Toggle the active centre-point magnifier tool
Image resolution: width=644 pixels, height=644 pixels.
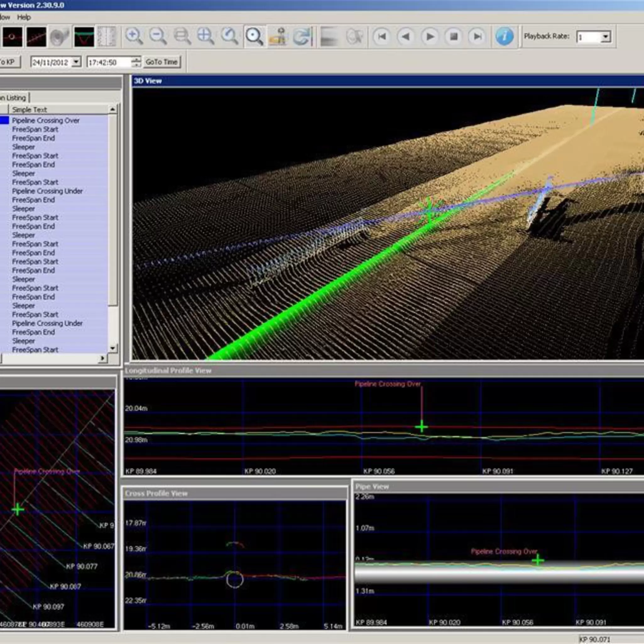[255, 36]
